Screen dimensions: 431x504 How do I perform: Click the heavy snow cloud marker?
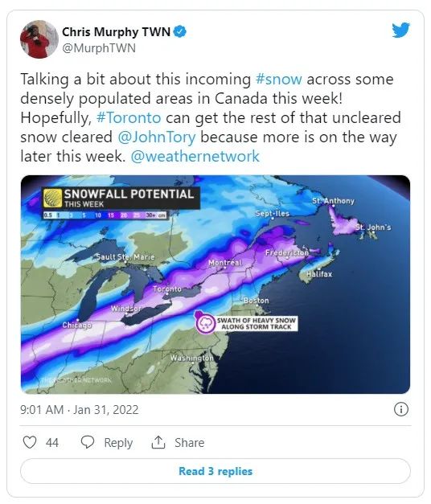(x=205, y=322)
